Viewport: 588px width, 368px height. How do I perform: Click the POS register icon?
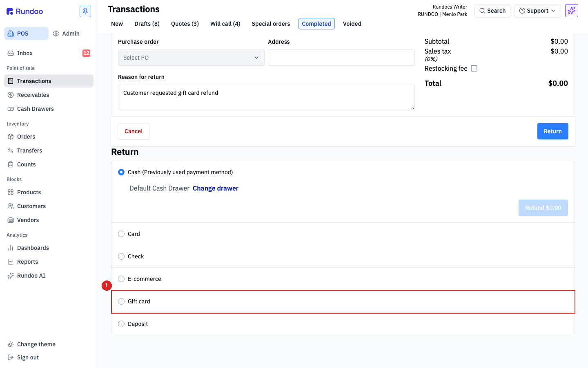(11, 34)
